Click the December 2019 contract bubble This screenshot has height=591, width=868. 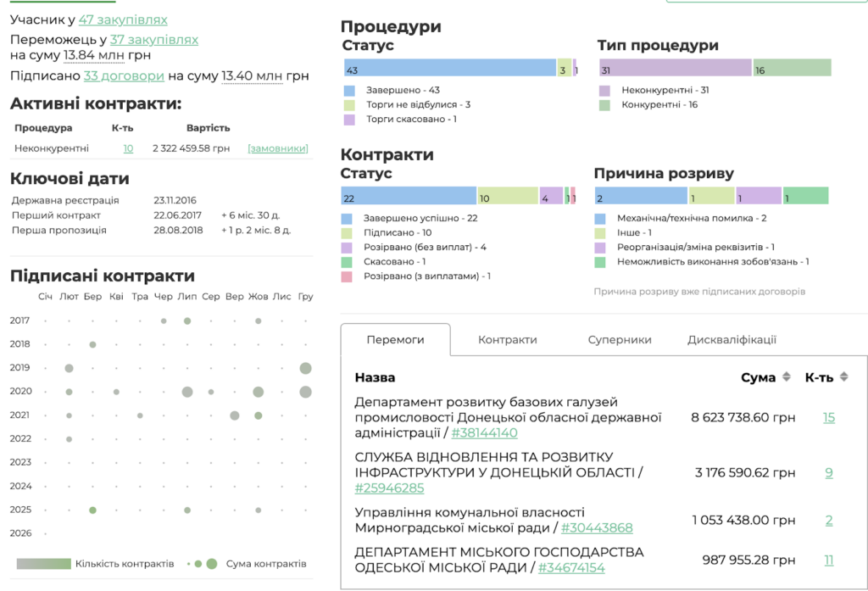(305, 368)
